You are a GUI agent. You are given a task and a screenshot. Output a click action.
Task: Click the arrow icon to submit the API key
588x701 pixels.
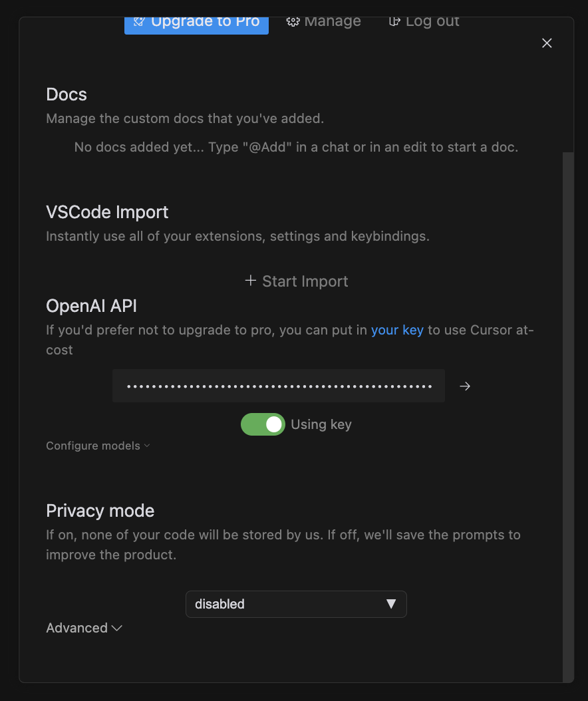coord(464,386)
